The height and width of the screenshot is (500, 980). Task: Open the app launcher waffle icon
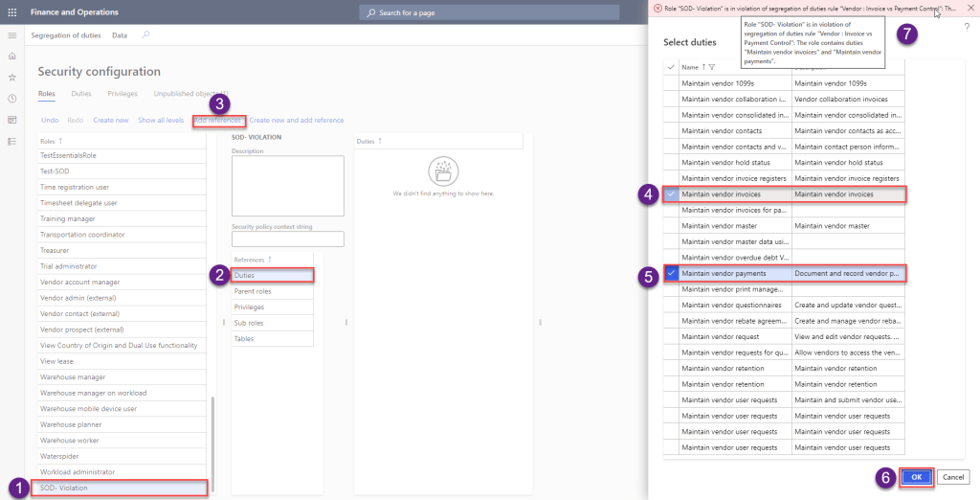(x=12, y=11)
